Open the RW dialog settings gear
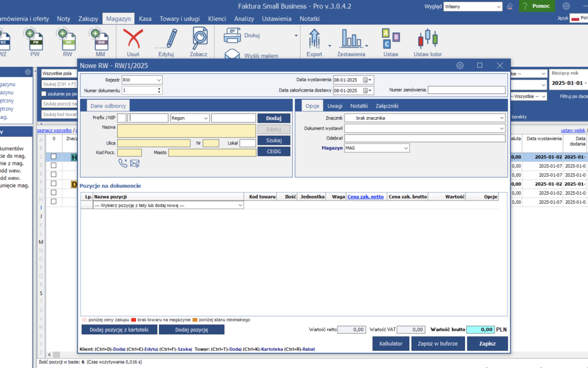 click(460, 65)
